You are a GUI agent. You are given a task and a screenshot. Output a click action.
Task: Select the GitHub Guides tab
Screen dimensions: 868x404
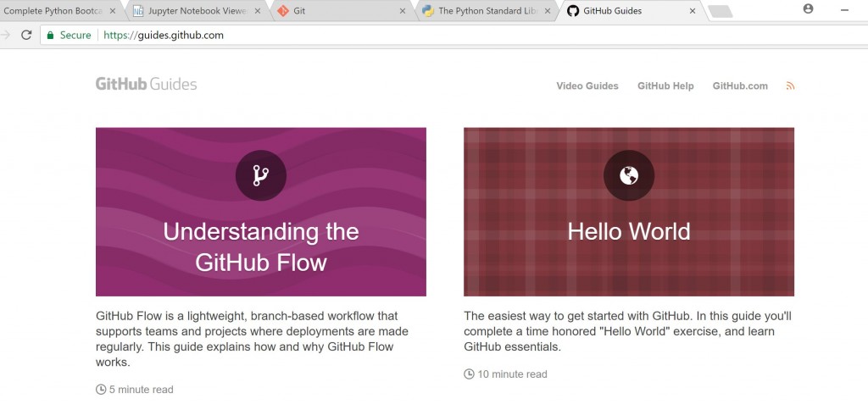[x=632, y=11]
